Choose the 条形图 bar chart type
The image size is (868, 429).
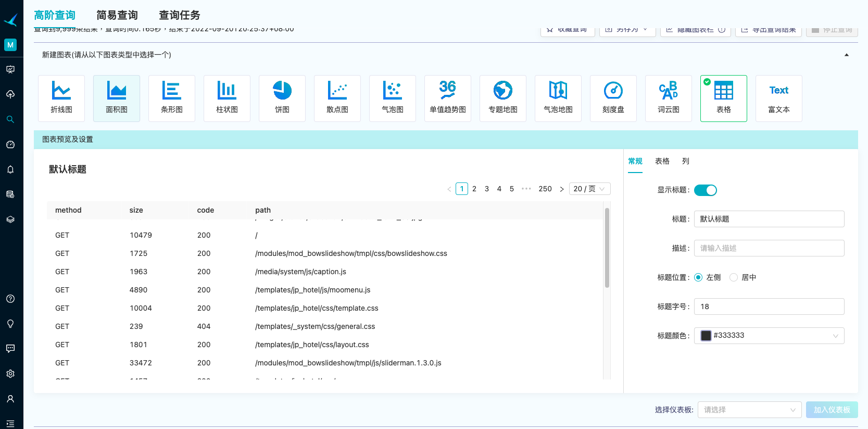pos(172,99)
